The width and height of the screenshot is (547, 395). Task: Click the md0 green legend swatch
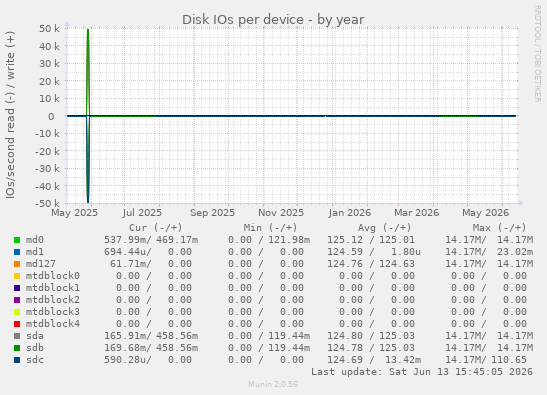click(17, 240)
